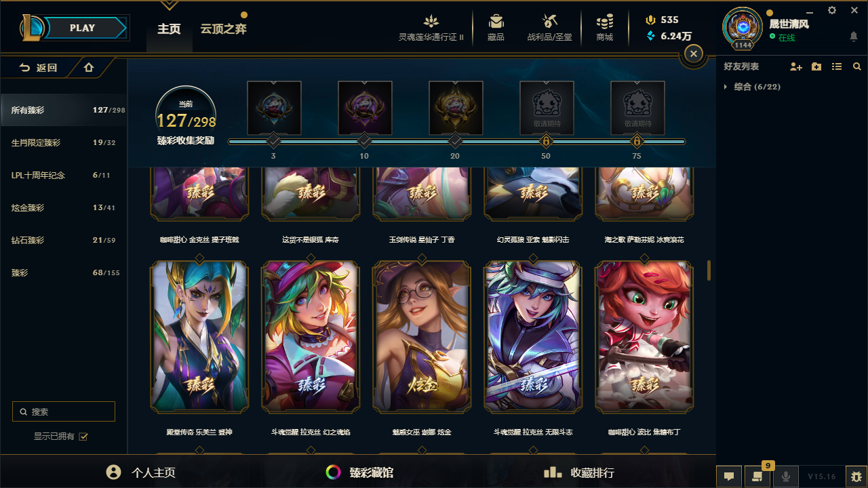Toggle the 显示已拥有 checkbox
868x488 pixels.
(x=83, y=436)
